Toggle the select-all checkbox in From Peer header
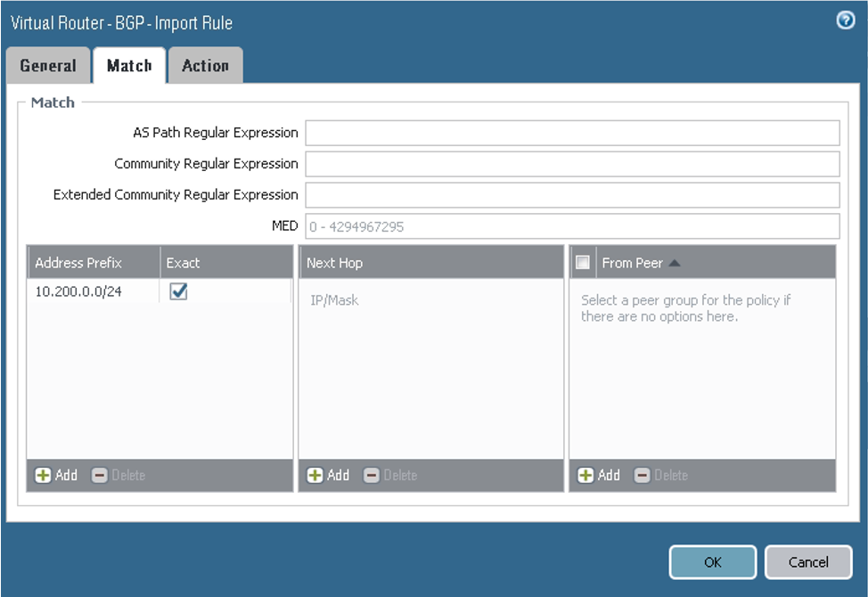The width and height of the screenshot is (868, 597). point(585,259)
